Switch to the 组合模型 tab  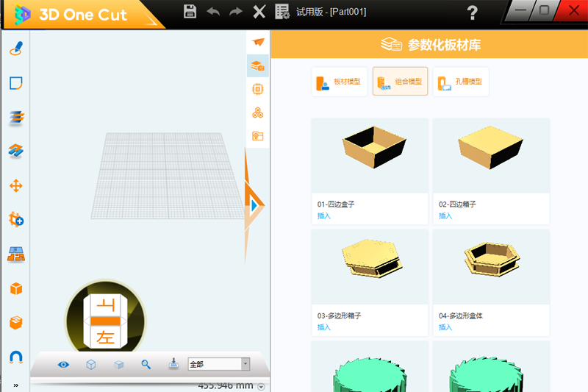coord(400,82)
